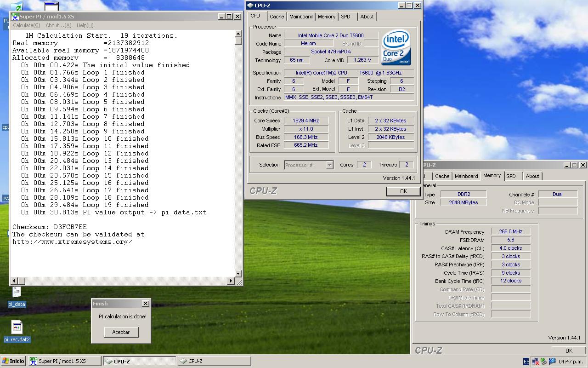Activate the first CPU-Z taskbar button

139,361
